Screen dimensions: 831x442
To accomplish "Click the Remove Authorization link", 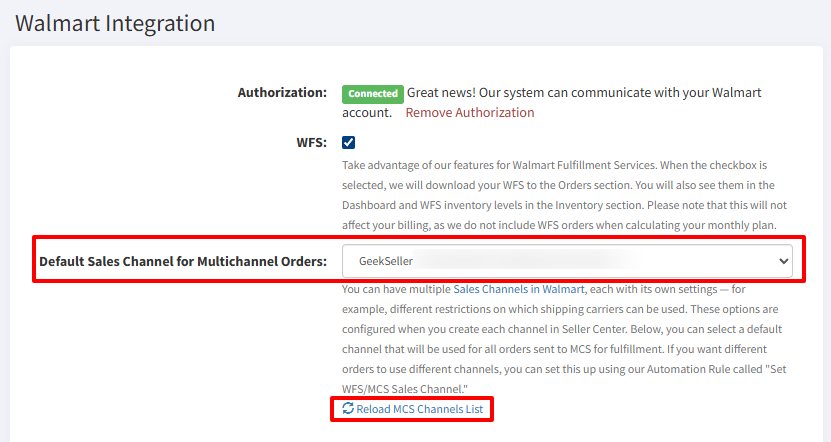I will (469, 113).
